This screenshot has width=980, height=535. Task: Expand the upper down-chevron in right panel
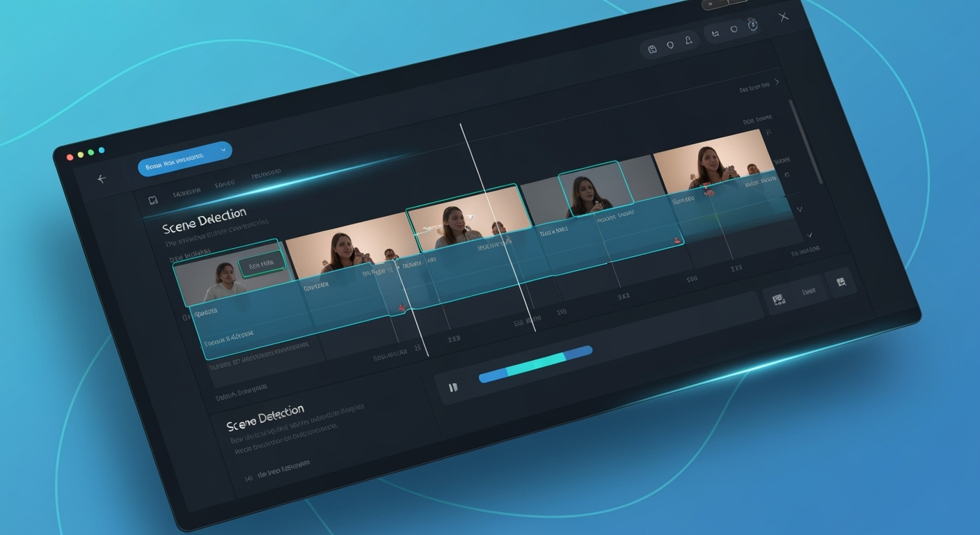point(799,208)
